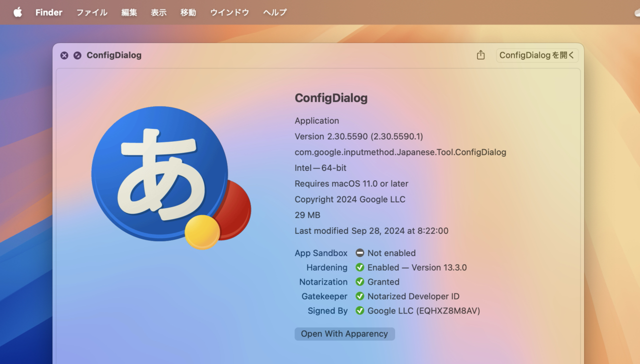Viewport: 640px width, 364px height.
Task: Open the Finder menu
Action: 49,12
